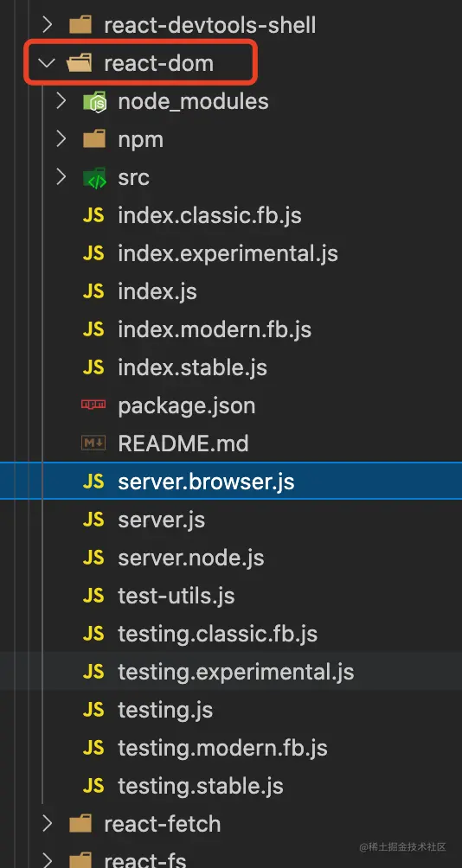The width and height of the screenshot is (462, 868).
Task: Click the react-fetch folder icon
Action: pyautogui.click(x=80, y=824)
